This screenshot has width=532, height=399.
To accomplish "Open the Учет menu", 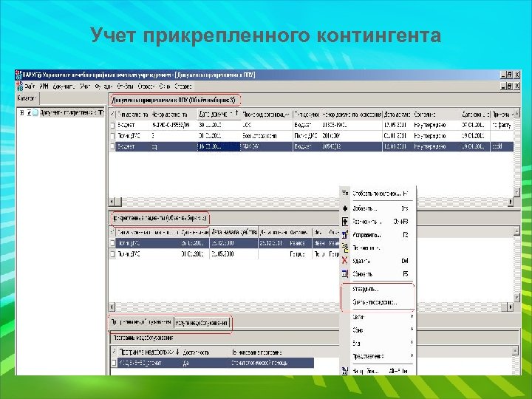I will click(85, 86).
